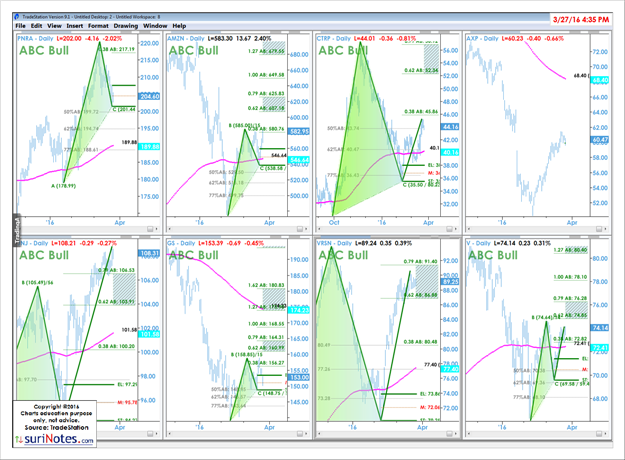Image resolution: width=625 pixels, height=460 pixels.
Task: Open the File menu
Action: point(21,25)
